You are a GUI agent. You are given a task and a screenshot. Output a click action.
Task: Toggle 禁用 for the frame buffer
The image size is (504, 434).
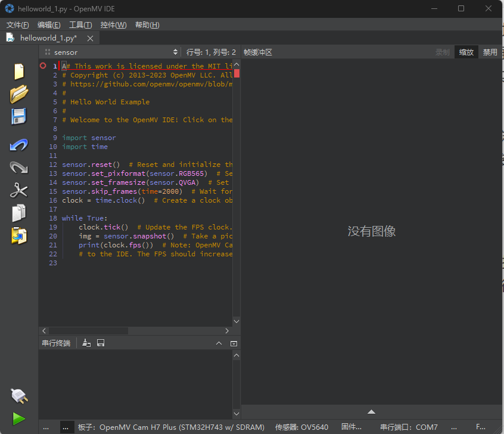[490, 52]
